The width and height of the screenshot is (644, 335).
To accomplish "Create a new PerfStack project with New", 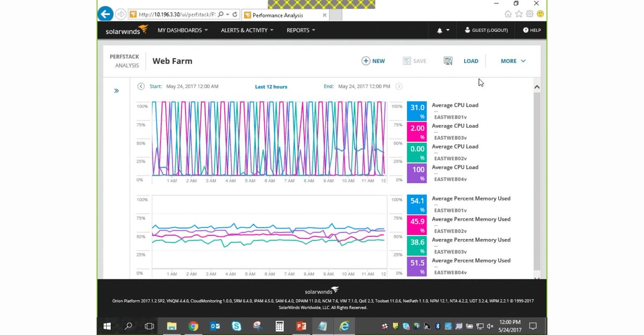I will pos(374,61).
